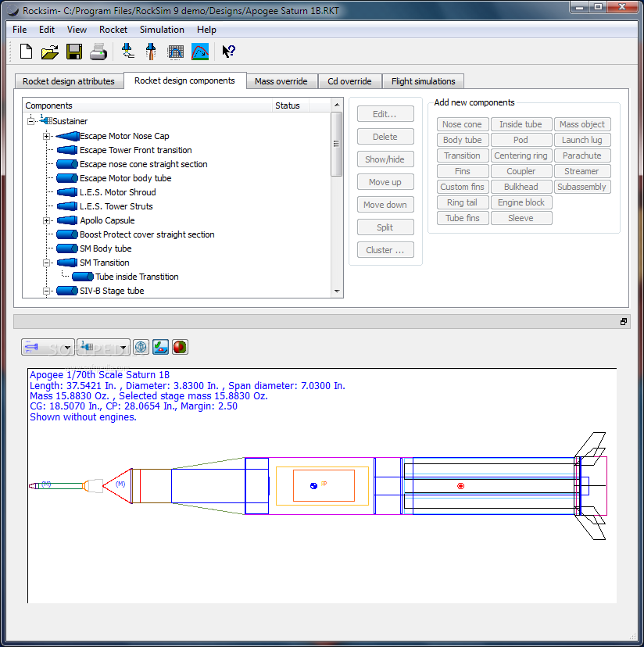Expand the Apollo Capsule node
The width and height of the screenshot is (644, 647).
click(x=47, y=221)
